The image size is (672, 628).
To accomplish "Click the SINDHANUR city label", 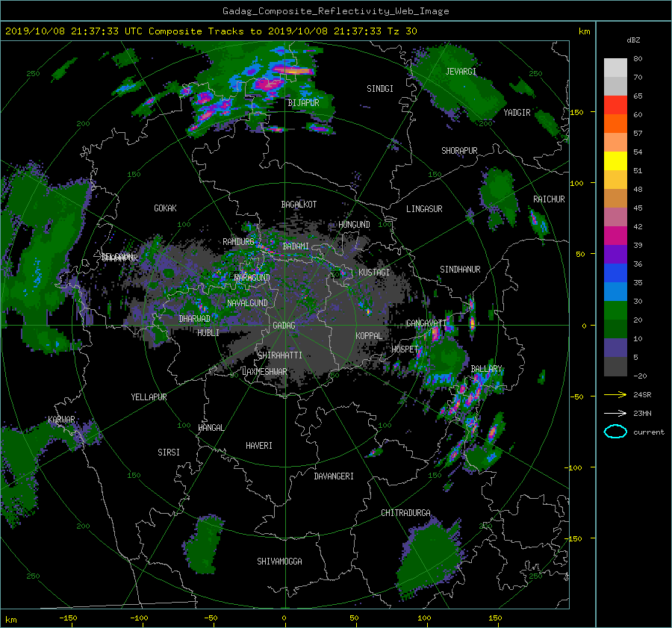I will click(460, 270).
